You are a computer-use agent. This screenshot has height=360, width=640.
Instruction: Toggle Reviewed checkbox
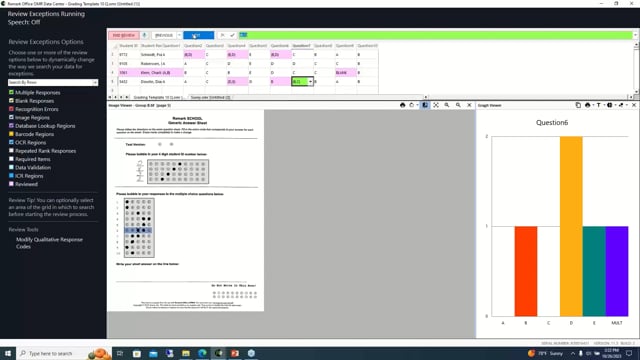(11, 184)
